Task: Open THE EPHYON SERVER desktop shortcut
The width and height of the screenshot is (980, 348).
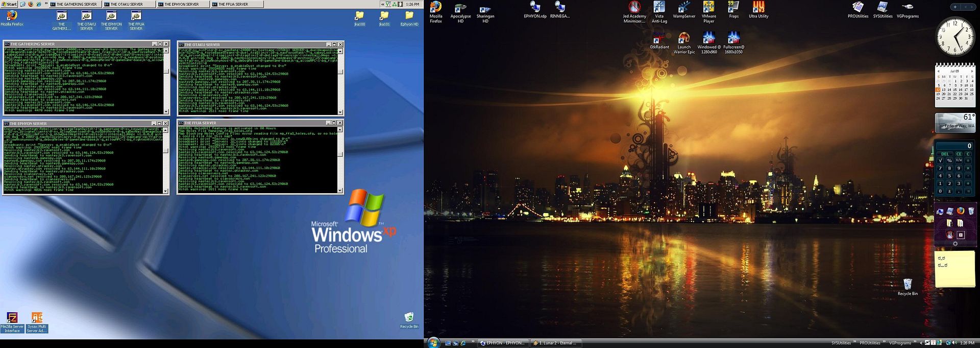Action: (111, 21)
